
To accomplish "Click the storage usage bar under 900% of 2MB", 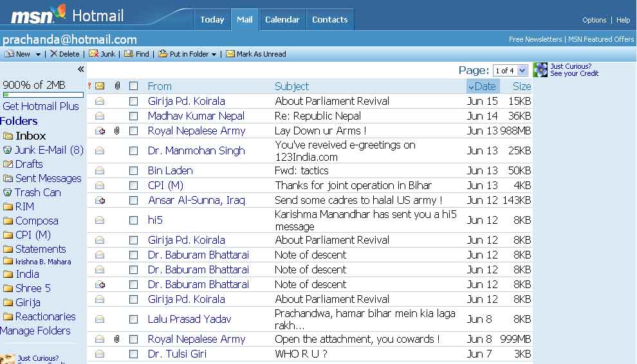I will tap(42, 95).
